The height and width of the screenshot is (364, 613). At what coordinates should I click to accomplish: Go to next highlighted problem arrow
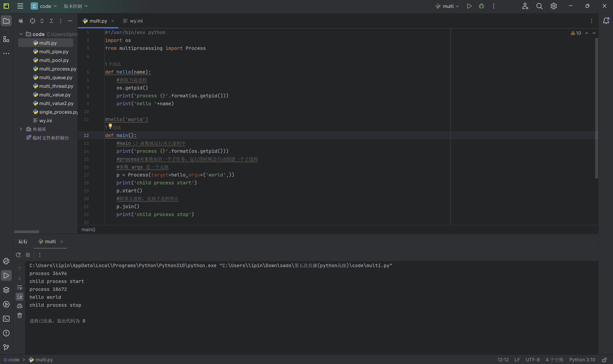594,33
